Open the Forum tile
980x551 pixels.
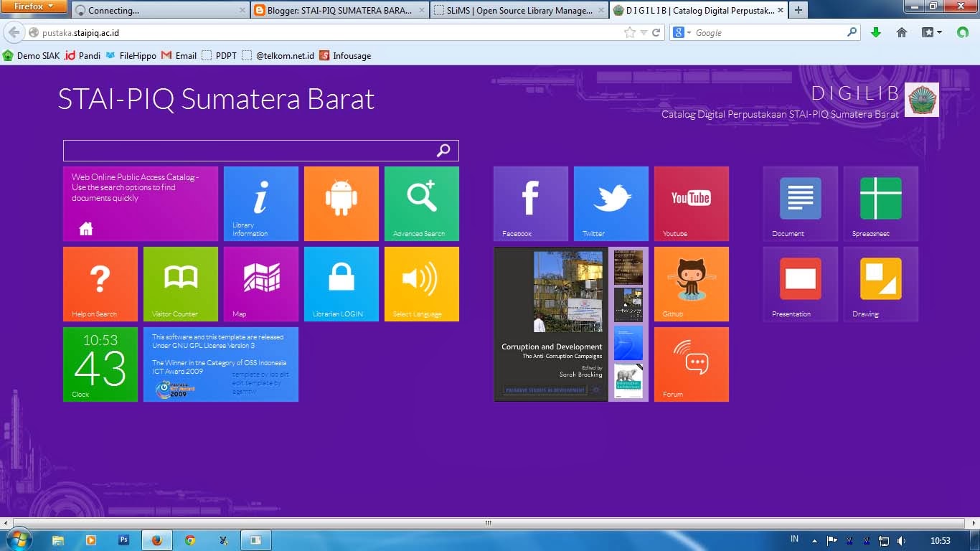point(692,364)
